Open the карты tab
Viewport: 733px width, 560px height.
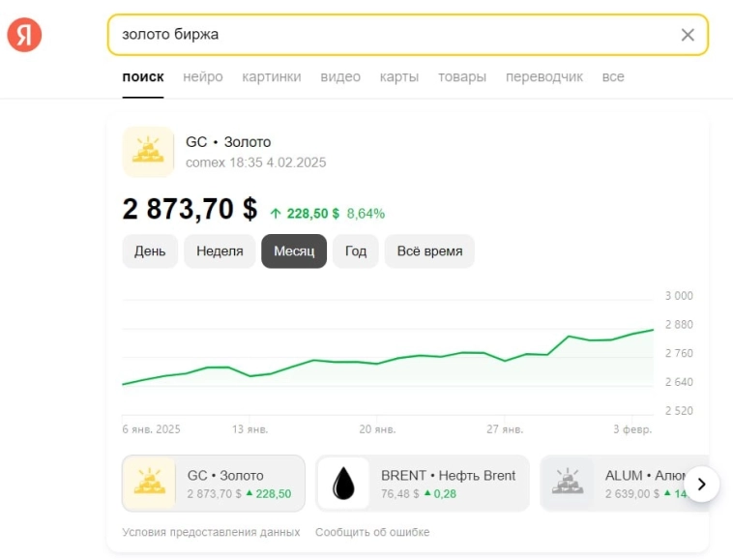(x=398, y=76)
